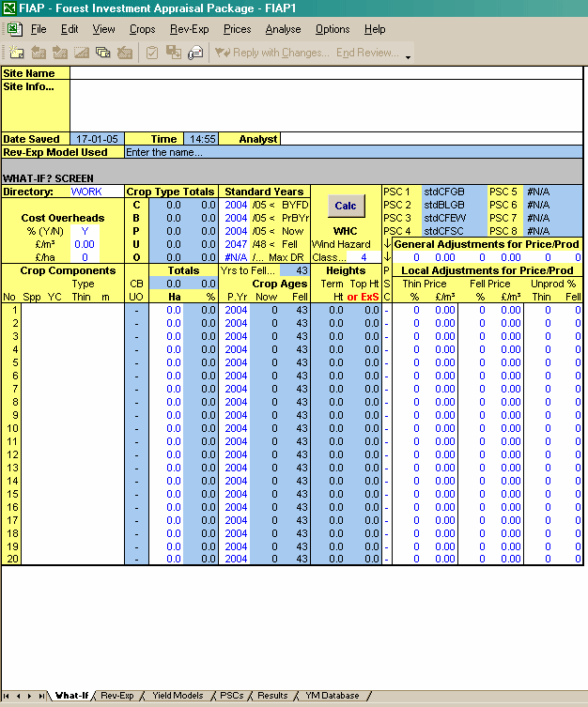Jump to last sheet tab arrow
The width and height of the screenshot is (588, 707).
click(42, 696)
